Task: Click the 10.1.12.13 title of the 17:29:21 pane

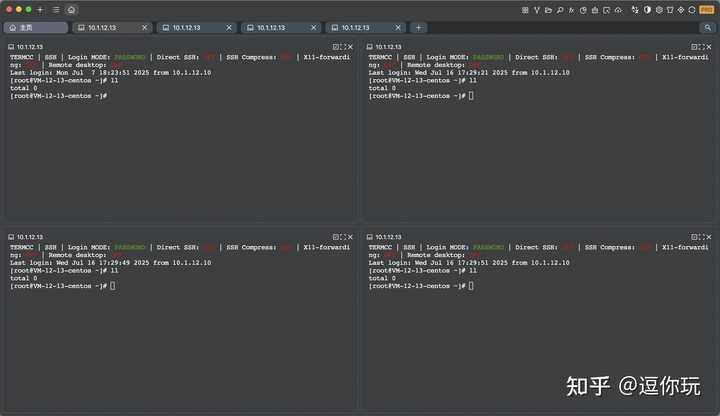Action: pyautogui.click(x=388, y=47)
